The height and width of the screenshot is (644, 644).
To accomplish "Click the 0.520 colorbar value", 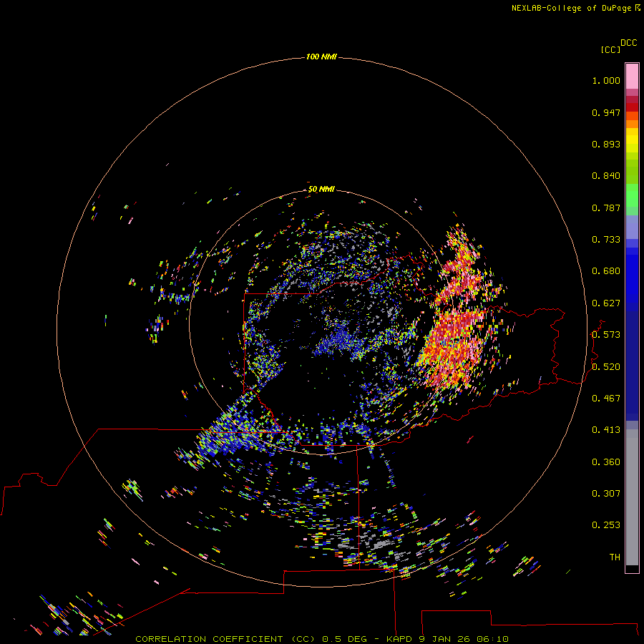I will (x=606, y=367).
